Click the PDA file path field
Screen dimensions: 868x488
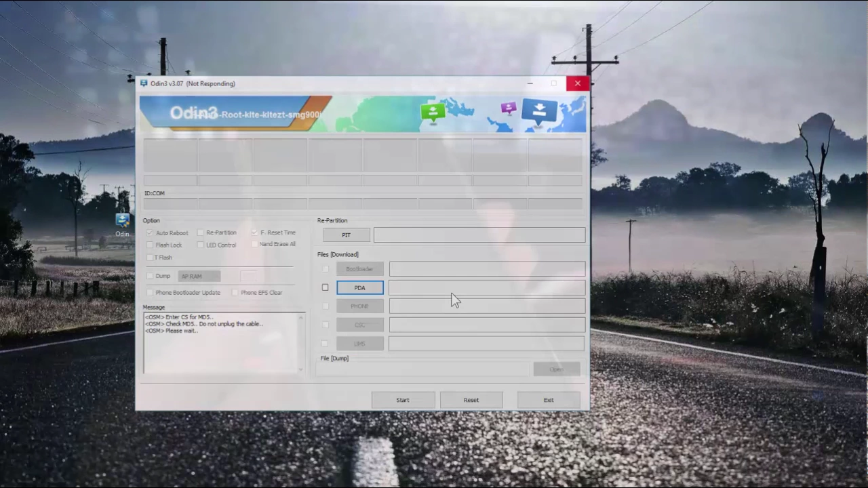click(487, 288)
